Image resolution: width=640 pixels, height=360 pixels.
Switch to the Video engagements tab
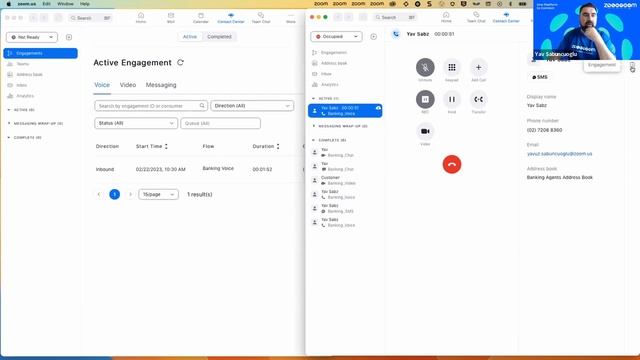(x=128, y=85)
